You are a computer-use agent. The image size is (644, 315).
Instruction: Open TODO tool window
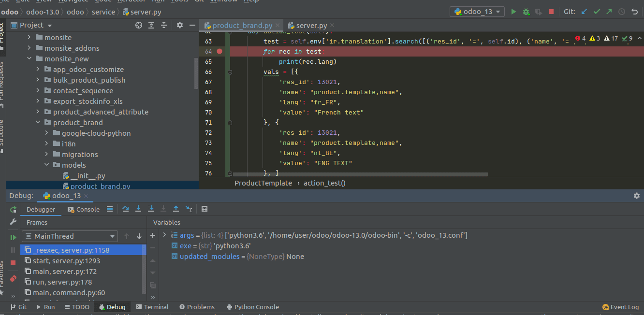point(76,307)
